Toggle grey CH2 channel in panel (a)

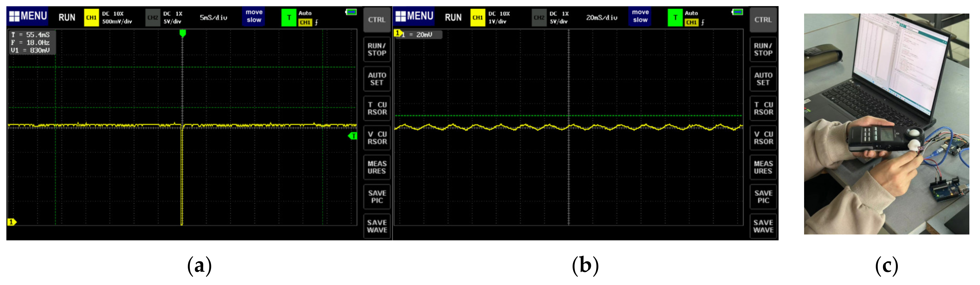[x=153, y=18]
